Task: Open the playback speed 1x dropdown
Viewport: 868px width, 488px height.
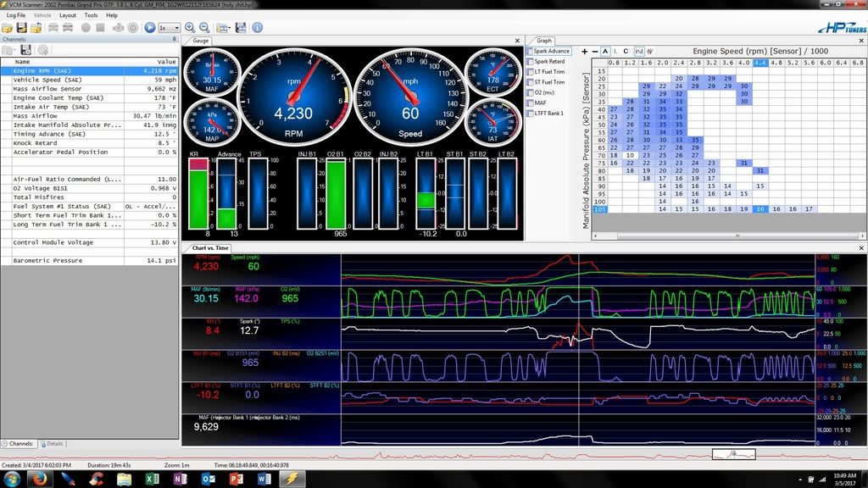Action: 169,28
